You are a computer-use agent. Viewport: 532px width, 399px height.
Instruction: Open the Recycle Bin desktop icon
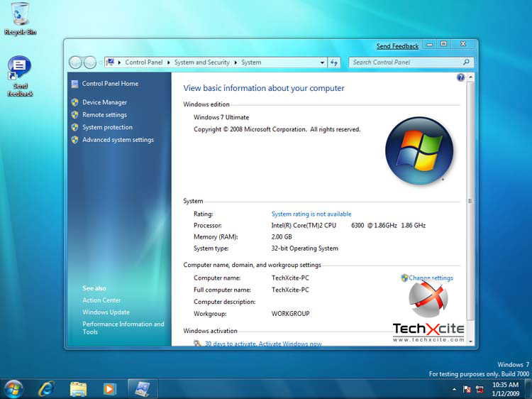click(x=20, y=18)
